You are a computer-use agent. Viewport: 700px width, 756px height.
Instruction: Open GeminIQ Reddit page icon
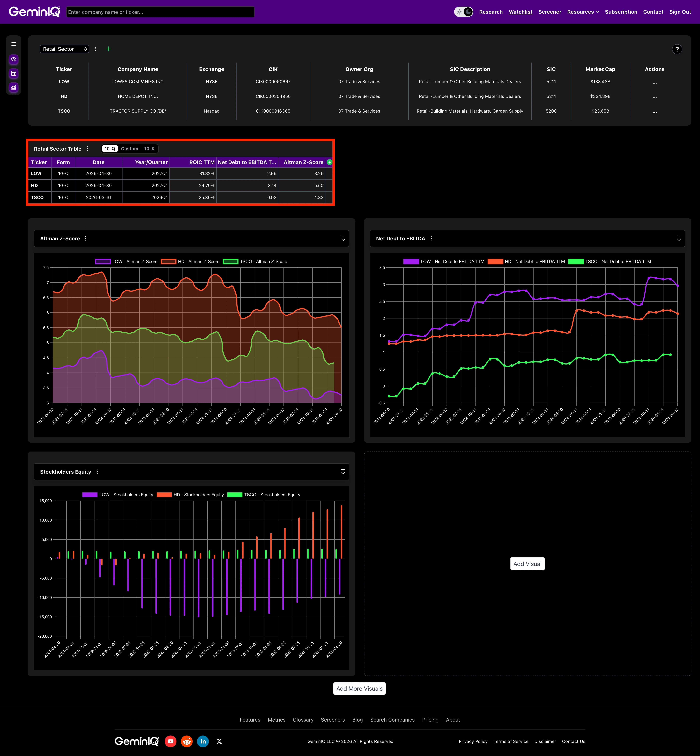pos(187,741)
